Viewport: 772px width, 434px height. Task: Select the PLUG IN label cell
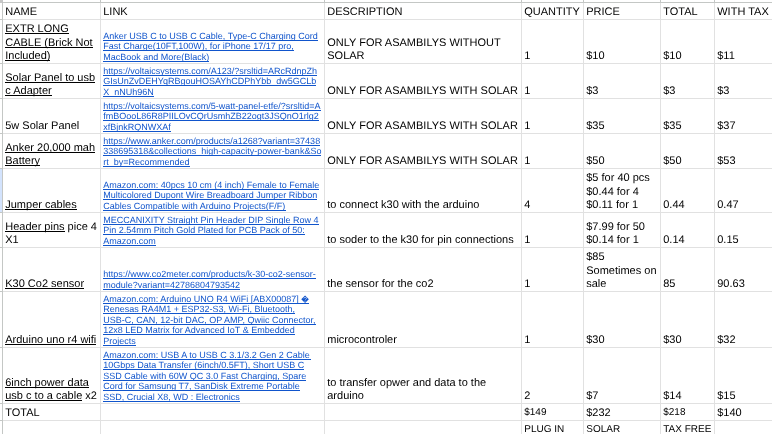(551, 427)
